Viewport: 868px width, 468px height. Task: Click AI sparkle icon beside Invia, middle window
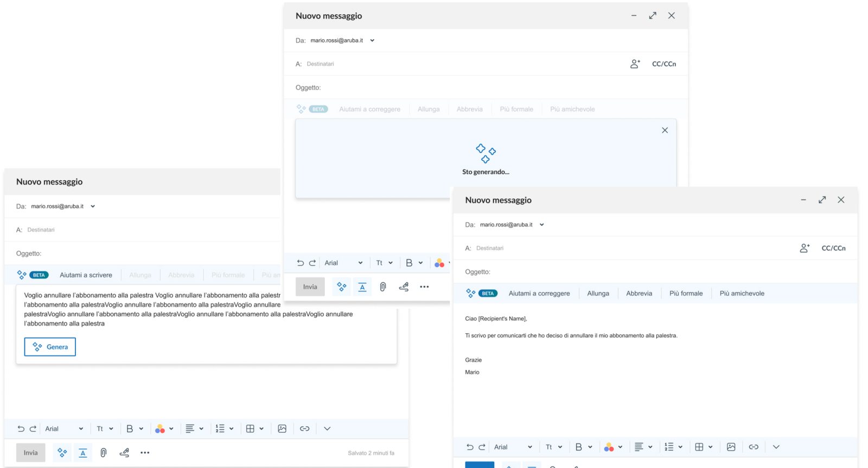[x=342, y=287]
